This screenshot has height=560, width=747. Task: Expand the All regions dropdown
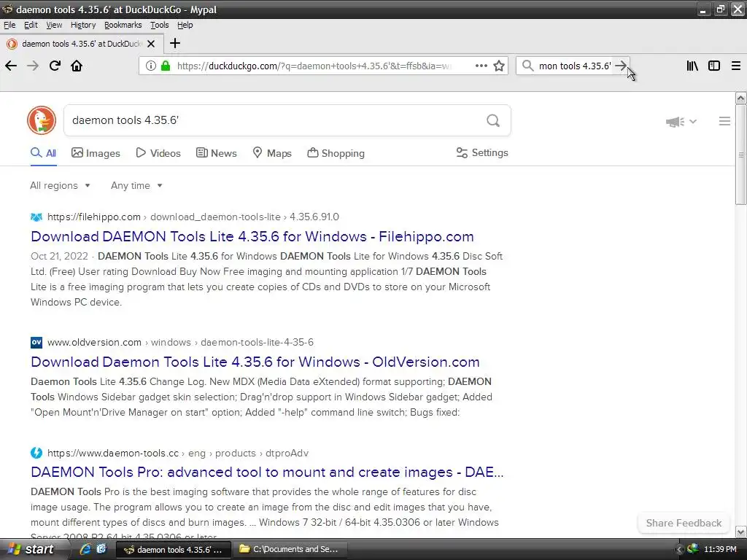(x=60, y=186)
